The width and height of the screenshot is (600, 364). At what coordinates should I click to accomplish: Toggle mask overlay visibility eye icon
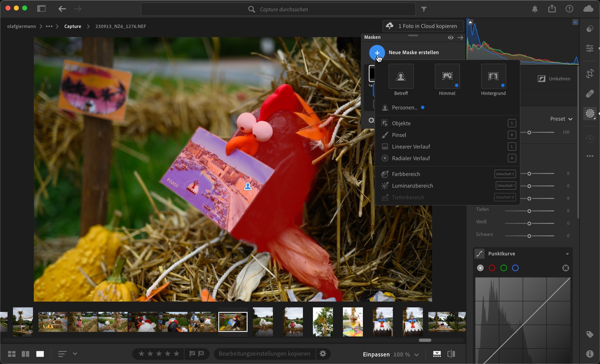click(450, 37)
